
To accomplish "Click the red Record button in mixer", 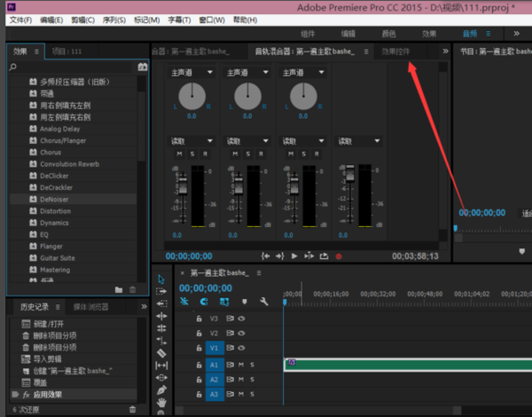I will [339, 256].
